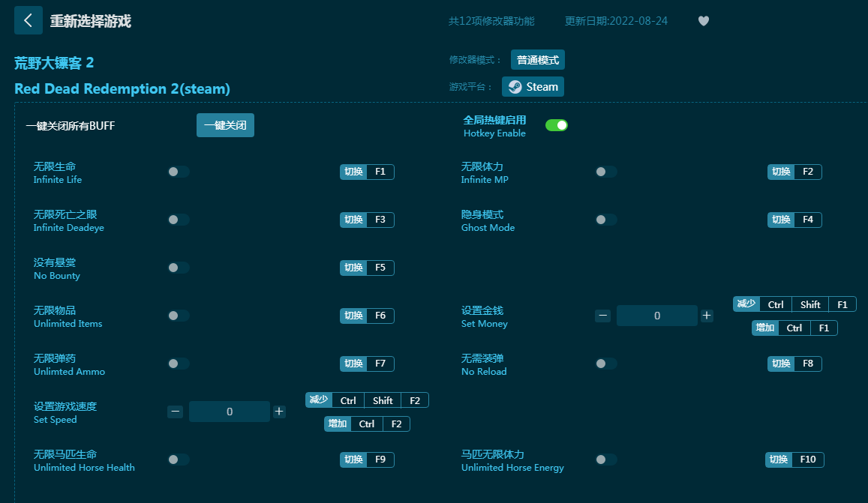Click the F7 hotkey button for Unlimted Ammo
The image size is (868, 503).
point(367,364)
